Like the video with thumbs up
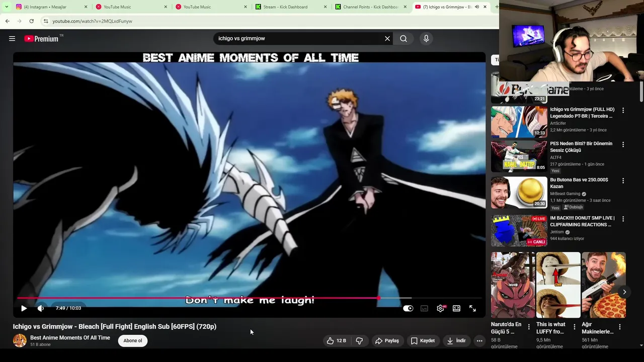This screenshot has width=644, height=362. (x=336, y=341)
